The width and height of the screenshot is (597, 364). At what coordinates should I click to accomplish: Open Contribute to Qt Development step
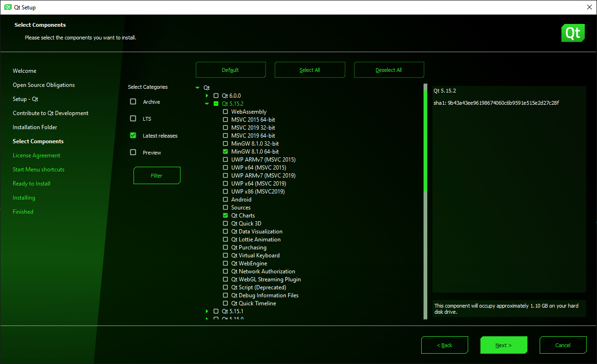51,113
